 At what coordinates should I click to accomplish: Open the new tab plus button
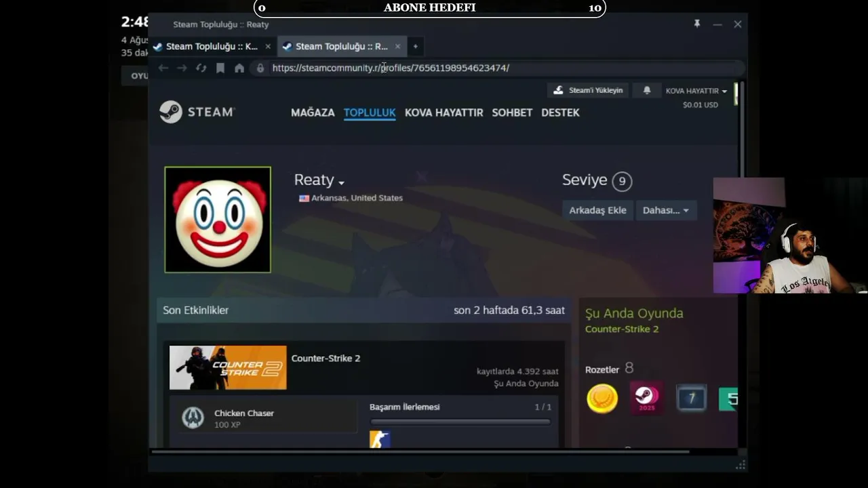pos(415,46)
